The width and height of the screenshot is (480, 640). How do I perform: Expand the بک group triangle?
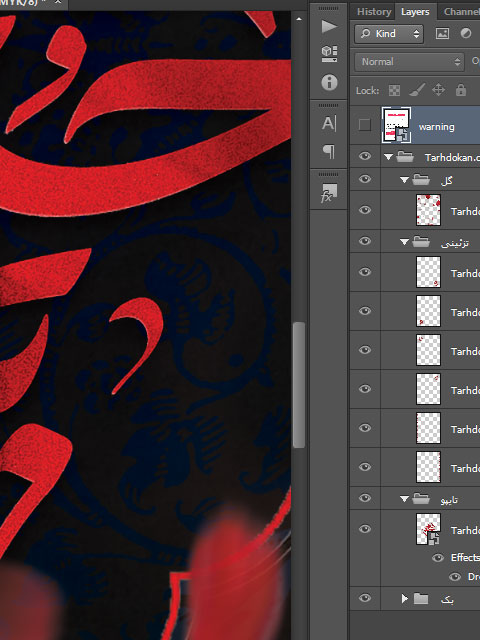[x=404, y=599]
